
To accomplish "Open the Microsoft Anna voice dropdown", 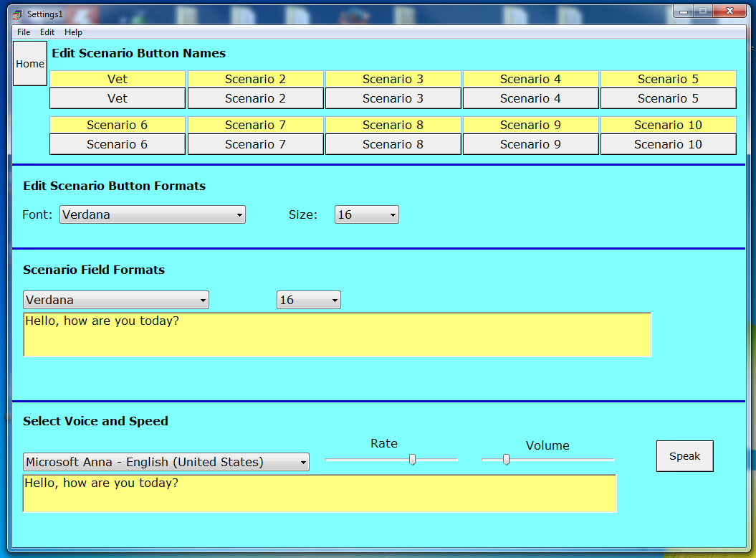I will coord(166,462).
